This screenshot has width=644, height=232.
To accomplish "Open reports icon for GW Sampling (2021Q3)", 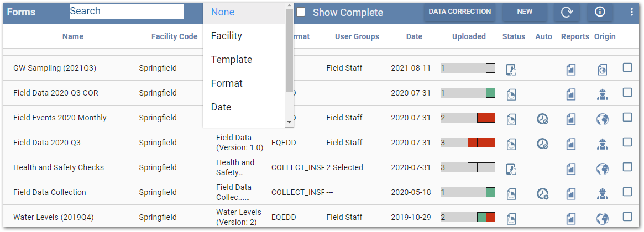I will click(570, 69).
